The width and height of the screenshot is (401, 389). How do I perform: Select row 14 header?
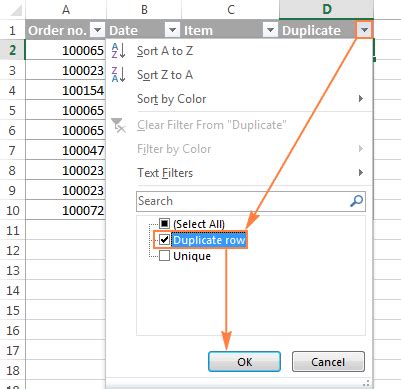pos(12,290)
